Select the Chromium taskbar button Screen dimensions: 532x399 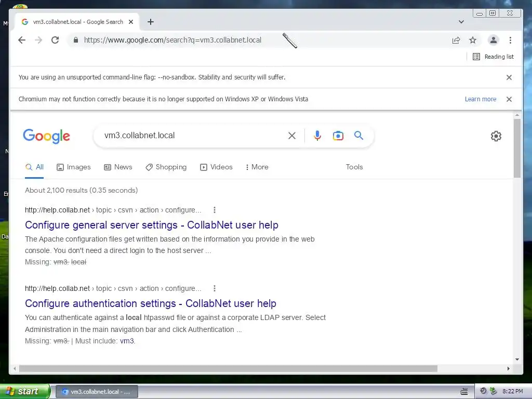pyautogui.click(x=97, y=392)
